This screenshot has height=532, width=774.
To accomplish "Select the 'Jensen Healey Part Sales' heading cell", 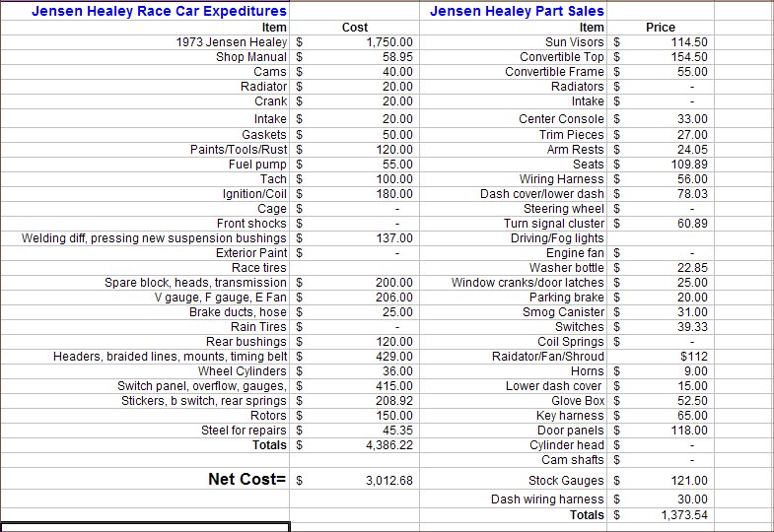I will pyautogui.click(x=514, y=11).
